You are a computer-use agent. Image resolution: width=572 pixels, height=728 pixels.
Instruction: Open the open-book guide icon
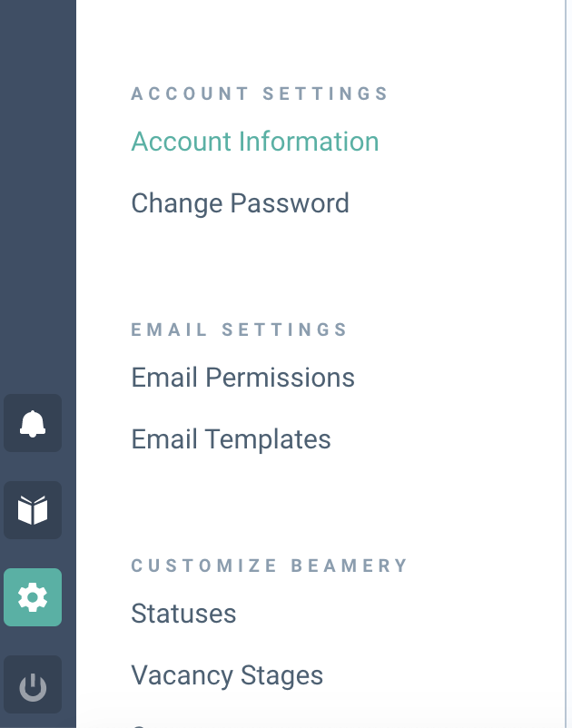33,510
